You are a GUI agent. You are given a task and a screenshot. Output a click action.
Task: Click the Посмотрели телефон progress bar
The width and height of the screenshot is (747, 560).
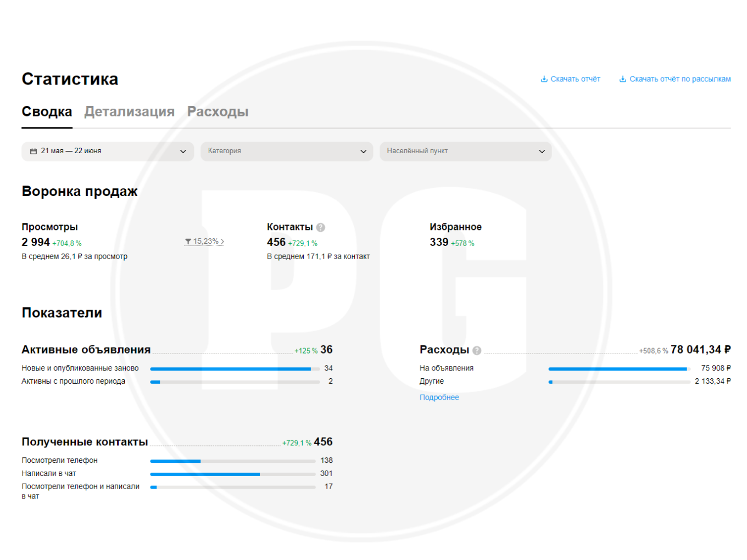pos(233,461)
